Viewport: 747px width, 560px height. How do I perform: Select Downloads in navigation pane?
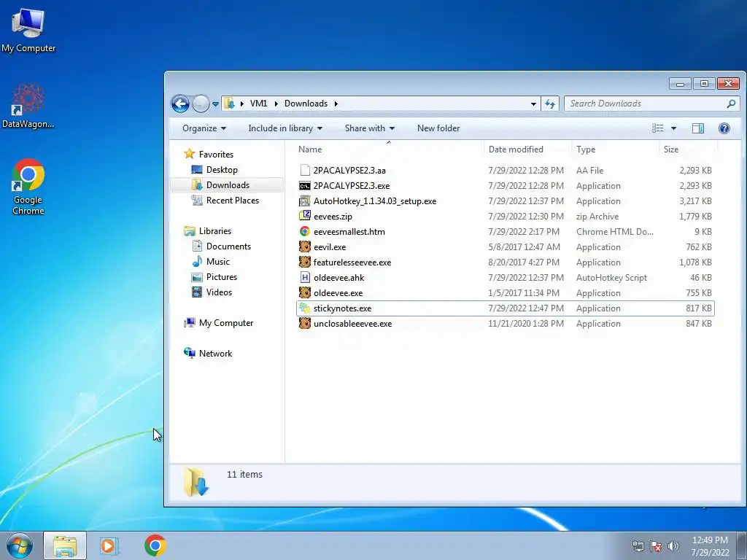(228, 184)
